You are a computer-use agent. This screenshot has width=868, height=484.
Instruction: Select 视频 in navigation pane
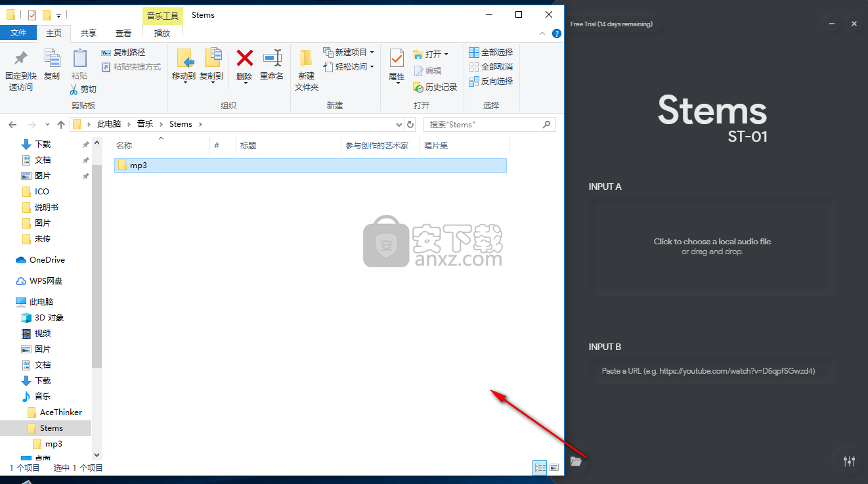coord(43,334)
